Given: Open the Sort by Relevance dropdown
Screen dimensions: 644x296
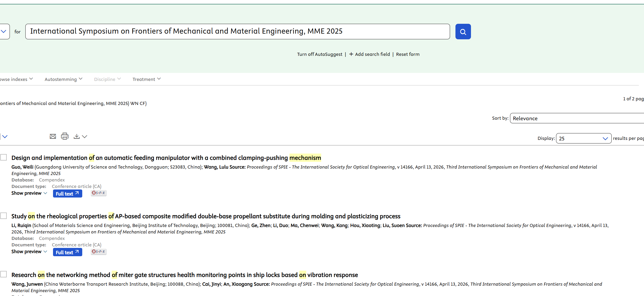Looking at the screenshot, I should click(577, 118).
